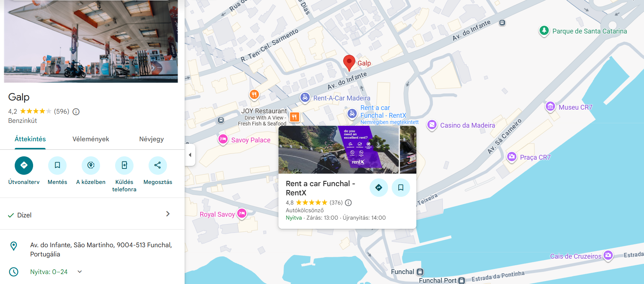Collapse the side panel with the arrow handle
Viewport: 644px width, 284px height.
[x=190, y=155]
